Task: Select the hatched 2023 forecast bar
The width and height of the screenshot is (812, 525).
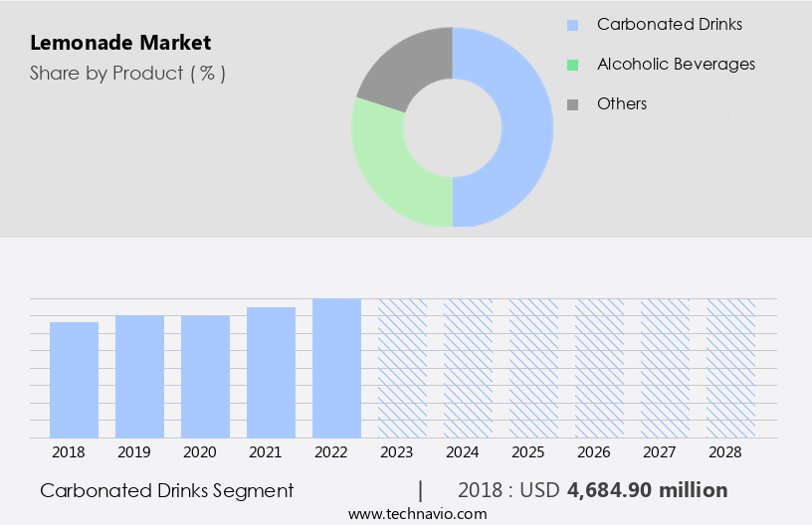Action: (x=402, y=368)
